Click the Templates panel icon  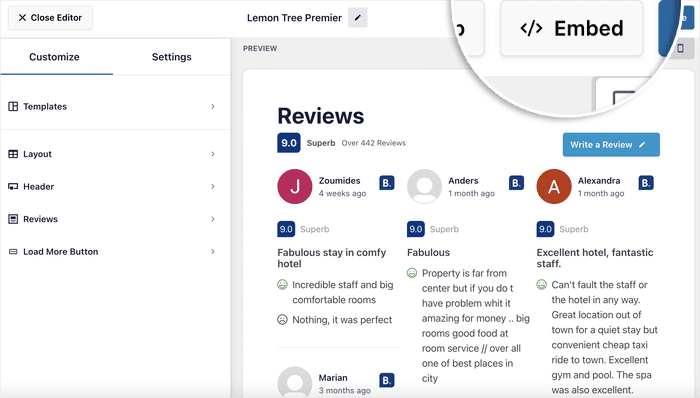click(x=13, y=106)
